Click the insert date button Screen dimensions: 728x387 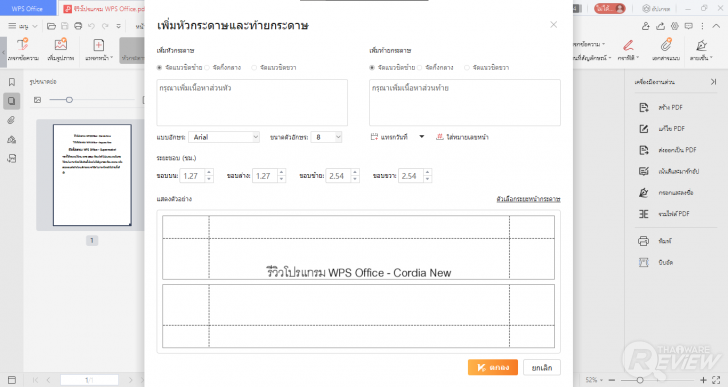tap(389, 137)
